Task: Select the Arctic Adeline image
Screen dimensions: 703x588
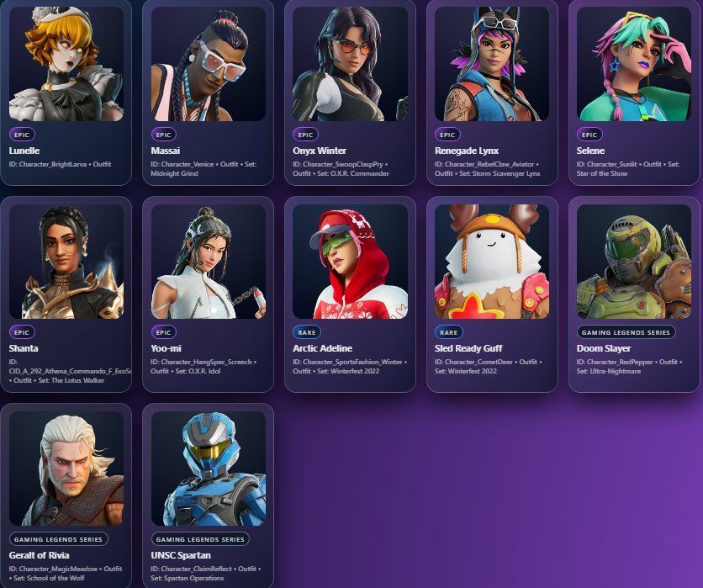Action: pyautogui.click(x=350, y=262)
